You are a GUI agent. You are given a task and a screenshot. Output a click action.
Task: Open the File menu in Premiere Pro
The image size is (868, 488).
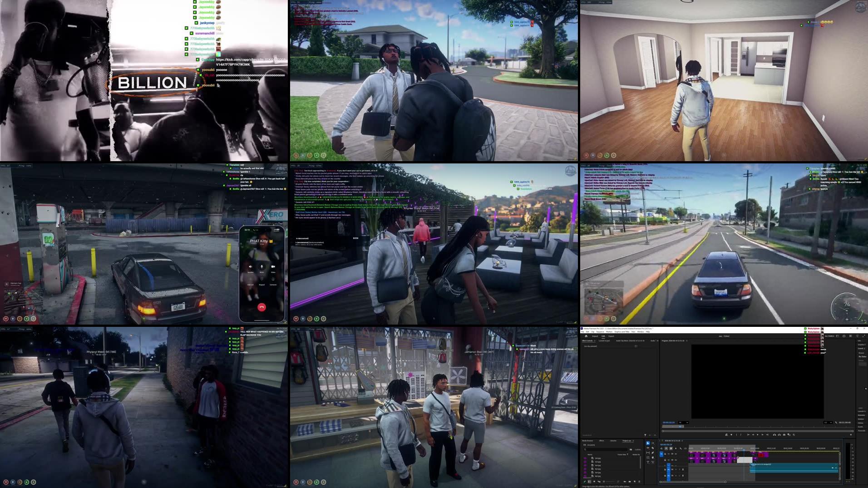[x=582, y=332]
